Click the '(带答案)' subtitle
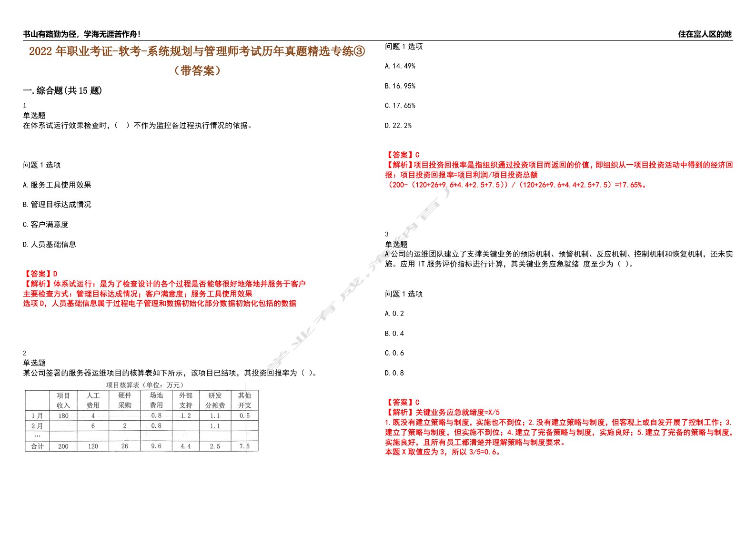The image size is (756, 534). tap(197, 71)
